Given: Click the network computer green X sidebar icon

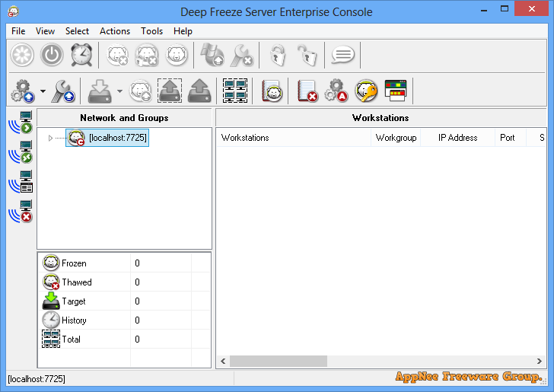Looking at the screenshot, I should [21, 152].
